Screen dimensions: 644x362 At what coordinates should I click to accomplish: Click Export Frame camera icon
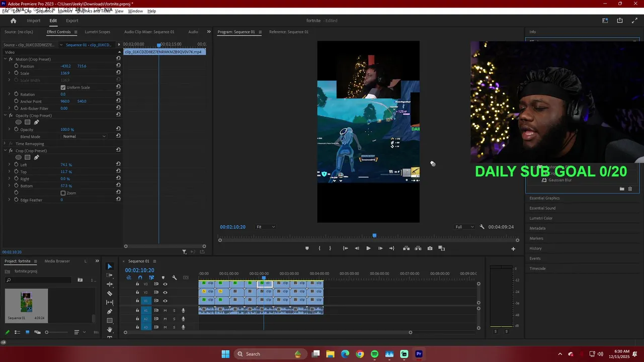(430, 248)
